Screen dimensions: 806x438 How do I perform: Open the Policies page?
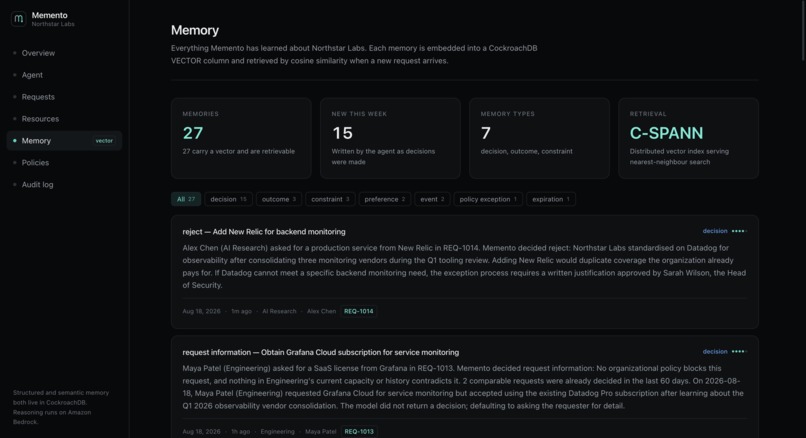[35, 162]
